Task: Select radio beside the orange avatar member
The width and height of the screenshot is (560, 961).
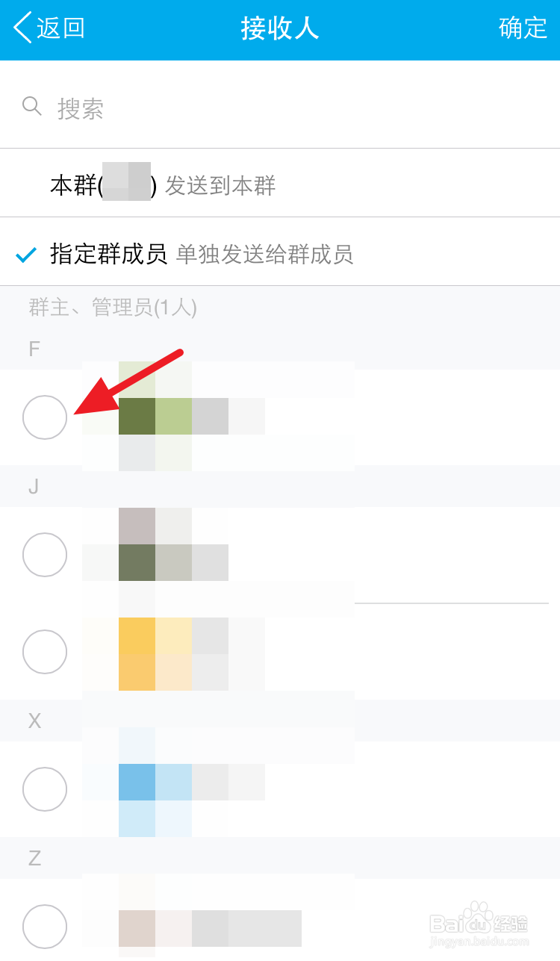Action: 45,652
